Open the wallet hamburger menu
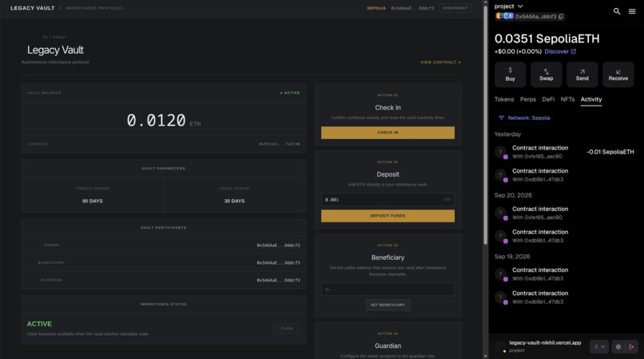The width and height of the screenshot is (644, 359). [x=632, y=11]
